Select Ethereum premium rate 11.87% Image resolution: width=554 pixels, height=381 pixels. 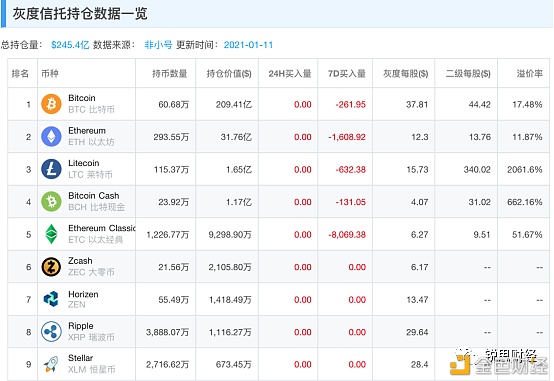527,137
